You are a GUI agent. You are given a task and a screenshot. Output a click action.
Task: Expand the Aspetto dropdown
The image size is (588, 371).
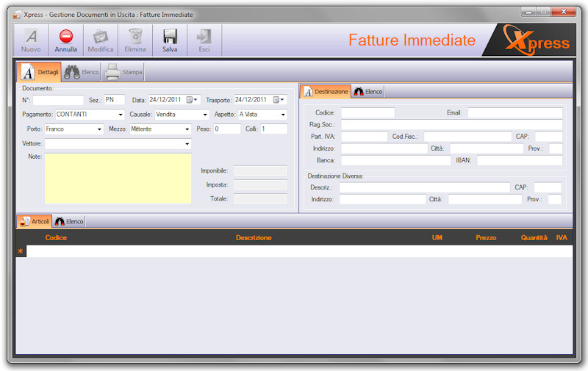pyautogui.click(x=282, y=115)
